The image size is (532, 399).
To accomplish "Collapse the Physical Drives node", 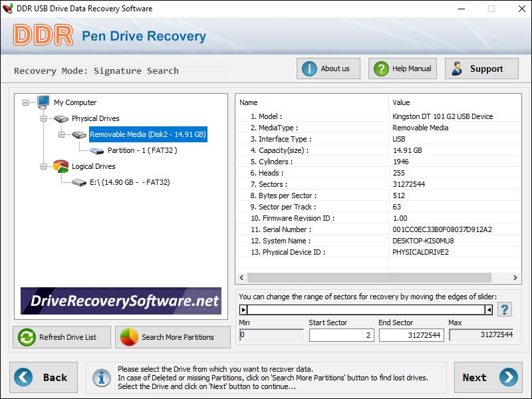I will tap(44, 118).
